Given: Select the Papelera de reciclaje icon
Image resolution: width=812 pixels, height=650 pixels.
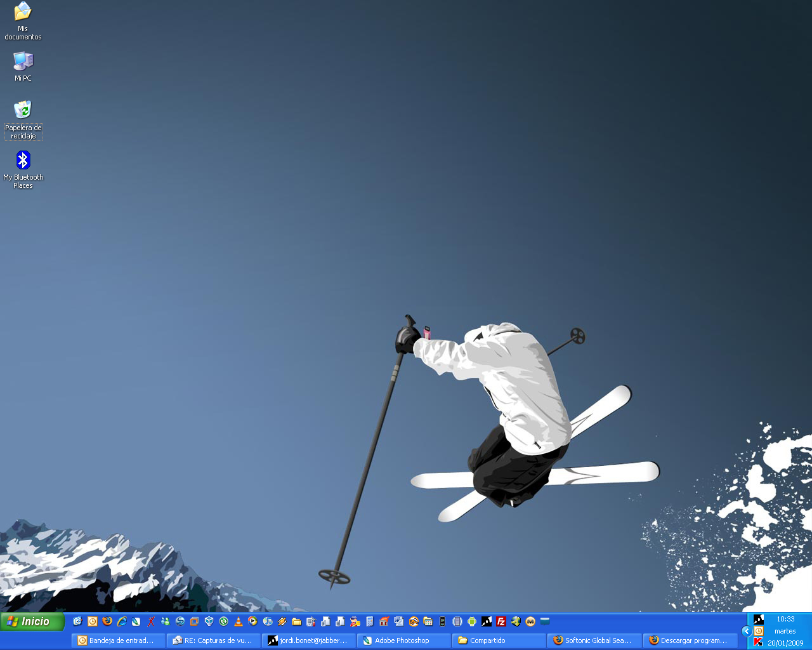Looking at the screenshot, I should pyautogui.click(x=23, y=119).
